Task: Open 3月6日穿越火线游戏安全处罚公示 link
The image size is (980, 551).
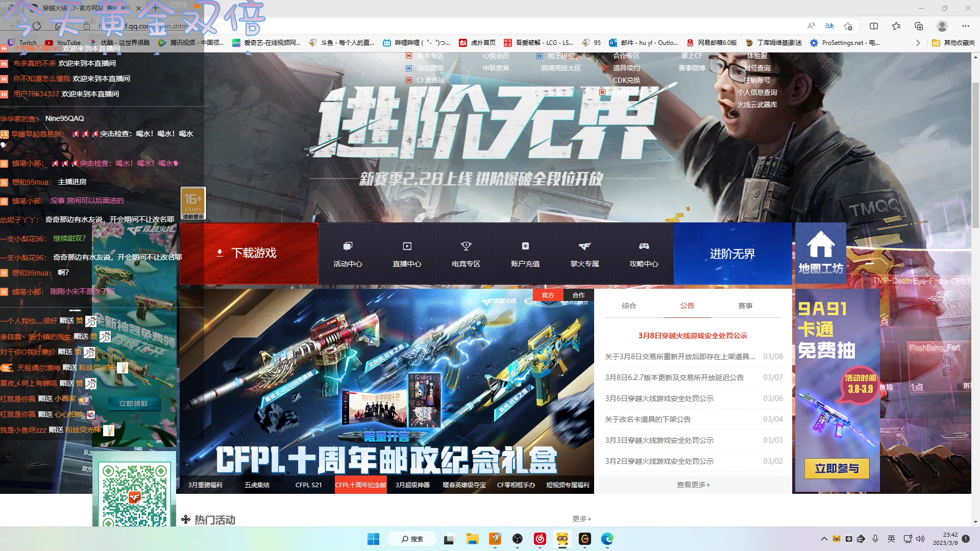Action: (x=659, y=398)
